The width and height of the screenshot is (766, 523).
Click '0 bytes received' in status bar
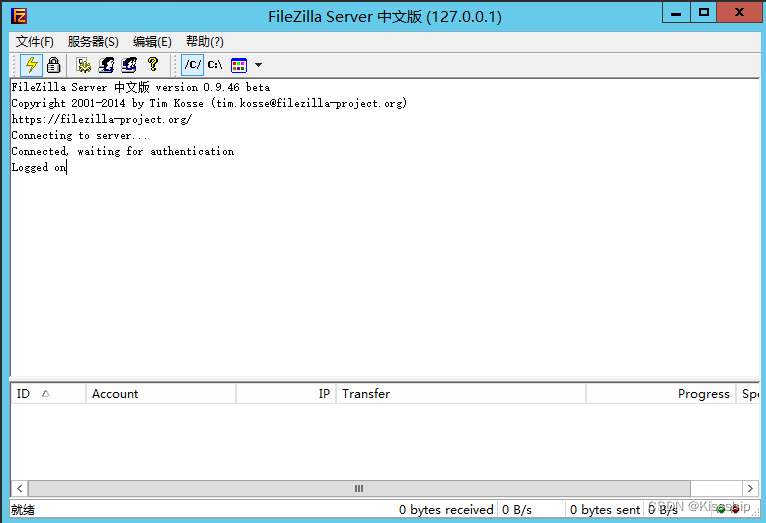coord(446,510)
